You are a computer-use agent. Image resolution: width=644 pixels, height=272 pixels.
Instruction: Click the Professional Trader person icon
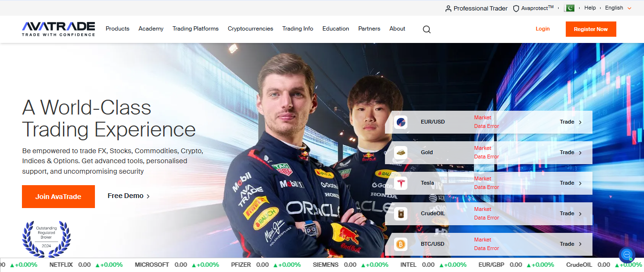(448, 9)
